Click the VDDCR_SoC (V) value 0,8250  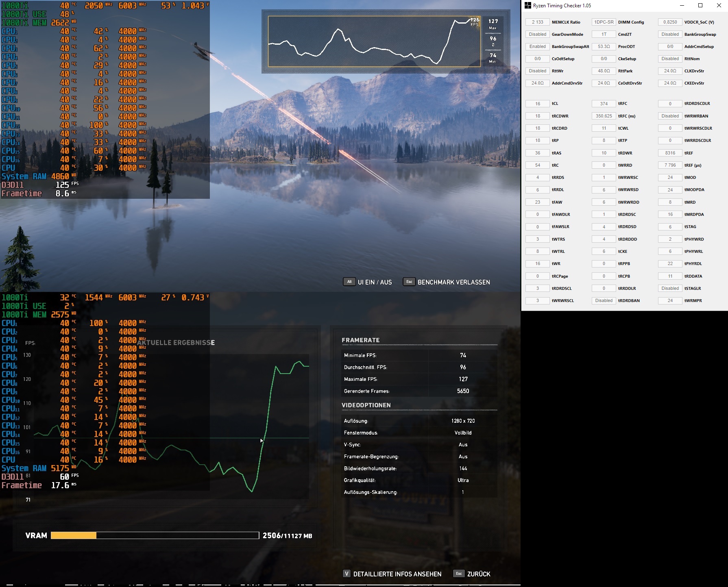[x=670, y=22]
